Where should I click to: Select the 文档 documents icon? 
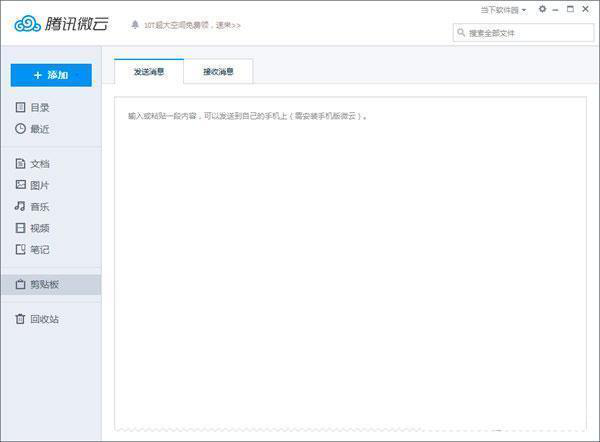tap(20, 163)
